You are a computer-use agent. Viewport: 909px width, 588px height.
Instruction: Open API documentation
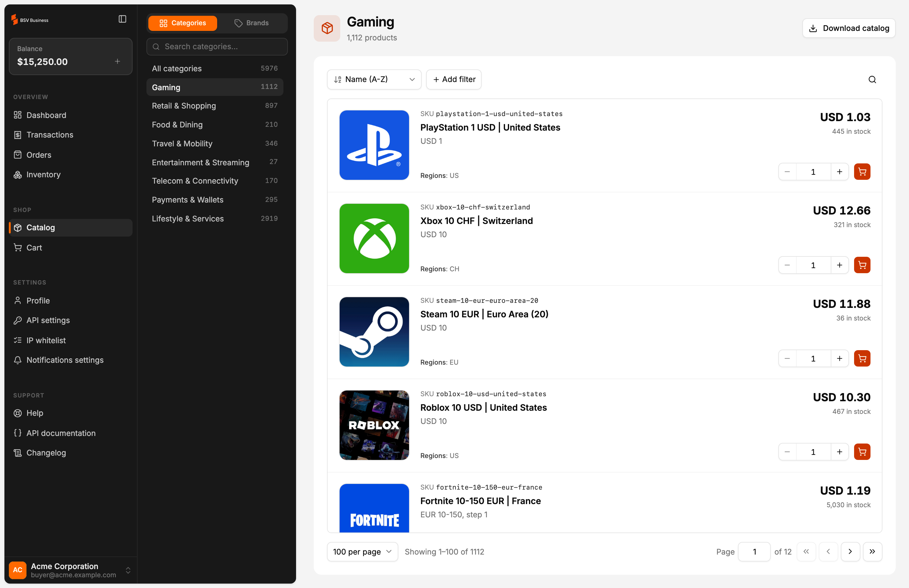coord(70,433)
